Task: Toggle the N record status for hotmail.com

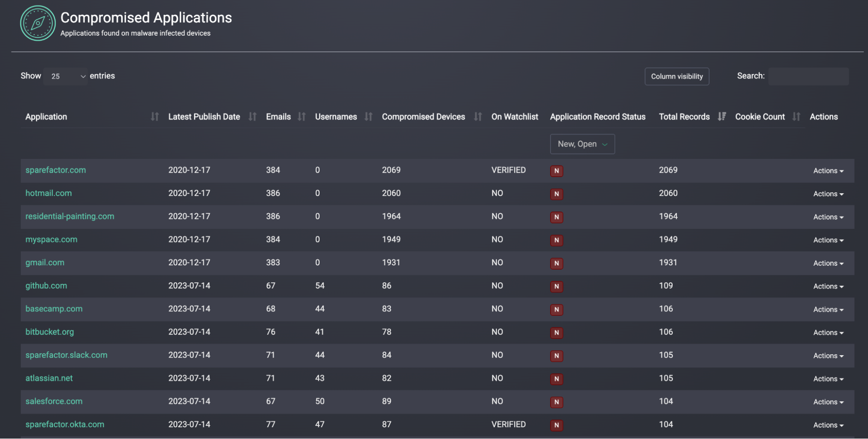Action: [556, 194]
